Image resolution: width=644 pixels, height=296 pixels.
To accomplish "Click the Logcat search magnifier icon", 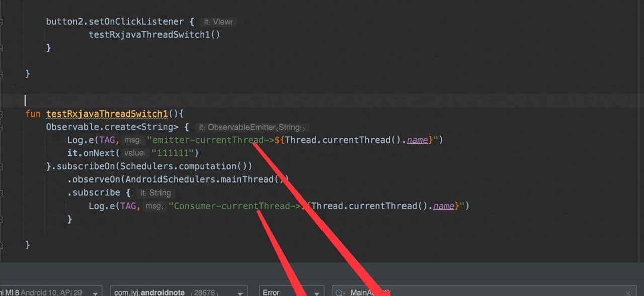I will 338,292.
